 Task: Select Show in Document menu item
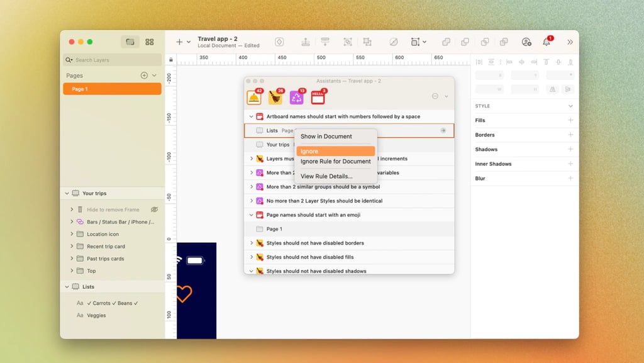pyautogui.click(x=326, y=137)
